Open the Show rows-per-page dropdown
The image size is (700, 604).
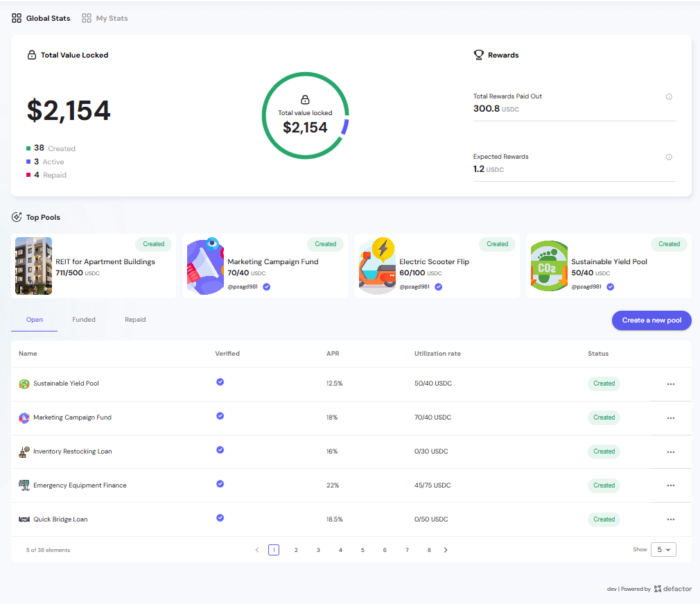tap(663, 550)
